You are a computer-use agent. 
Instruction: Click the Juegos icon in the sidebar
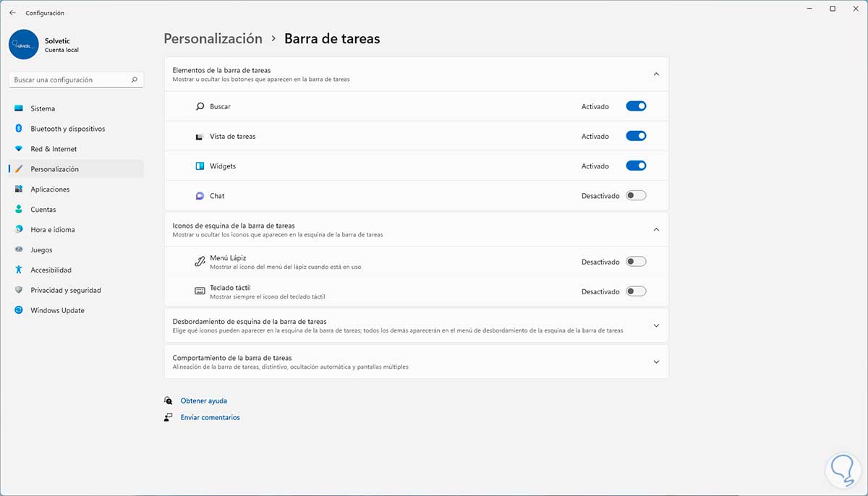pyautogui.click(x=19, y=249)
